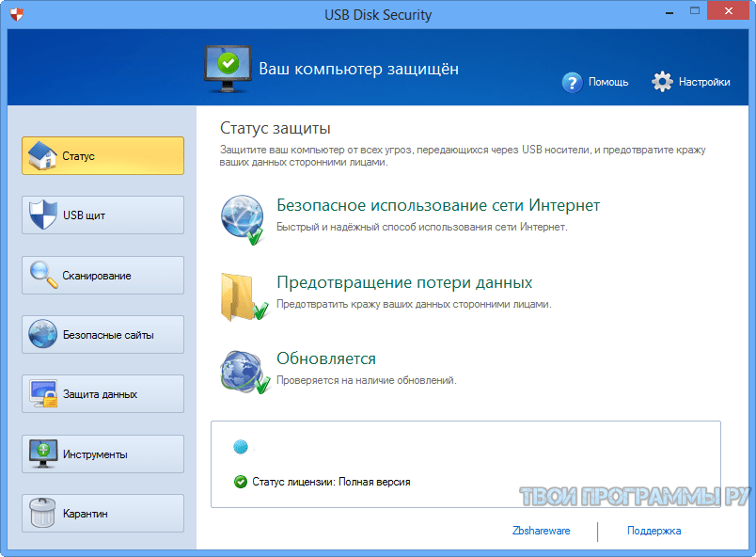
Task: Click the green license status check icon
Action: (240, 482)
